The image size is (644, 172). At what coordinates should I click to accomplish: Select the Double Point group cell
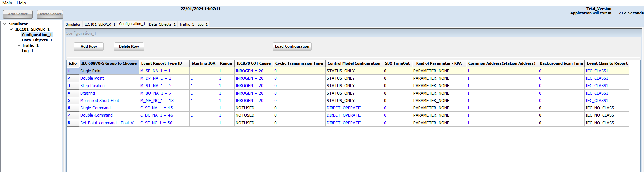109,78
